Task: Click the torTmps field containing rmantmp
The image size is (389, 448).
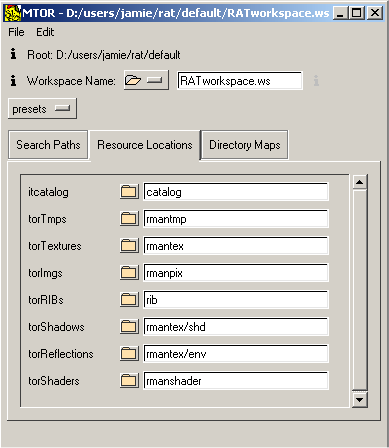Action: 236,219
